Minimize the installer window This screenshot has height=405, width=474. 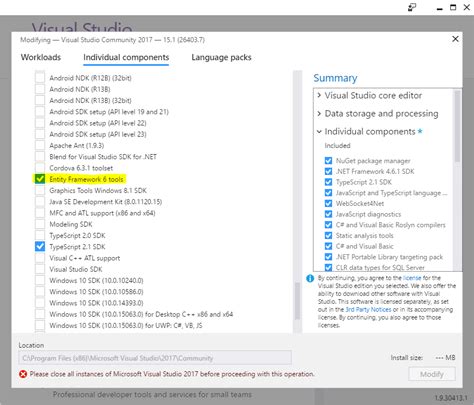[x=440, y=8]
